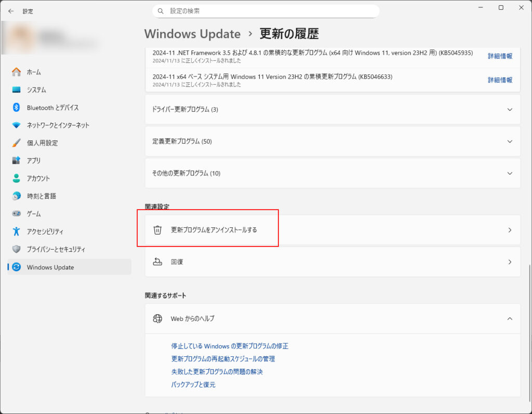Expand the その他の更新プログラム (10) section
Viewport: 532px width, 414px height.
pos(509,173)
